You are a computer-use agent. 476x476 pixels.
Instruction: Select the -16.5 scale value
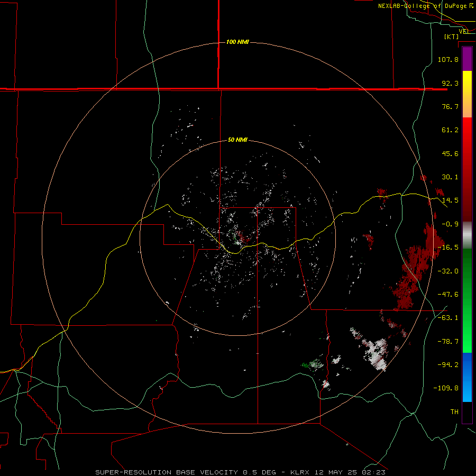pyautogui.click(x=448, y=248)
